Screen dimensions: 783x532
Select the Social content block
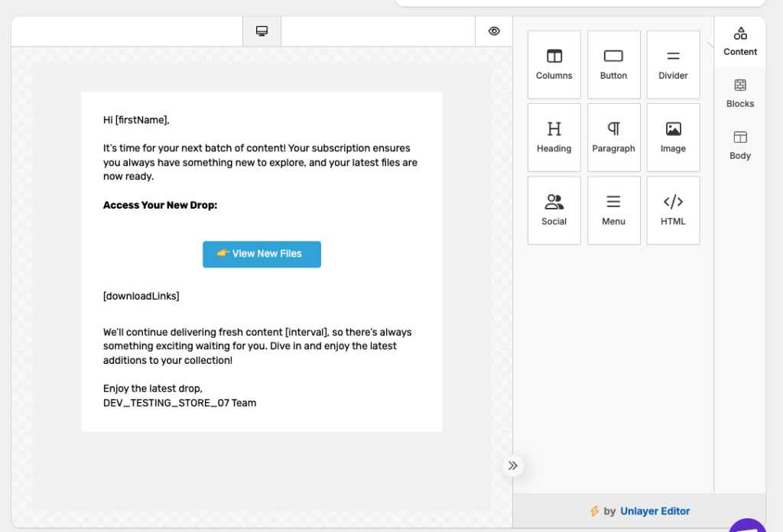point(554,210)
